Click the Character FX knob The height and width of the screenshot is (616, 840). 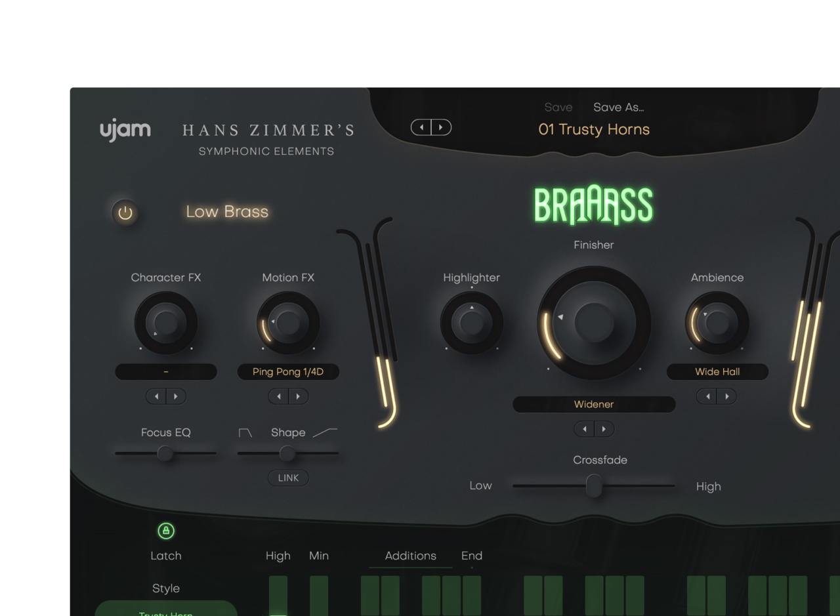166,323
